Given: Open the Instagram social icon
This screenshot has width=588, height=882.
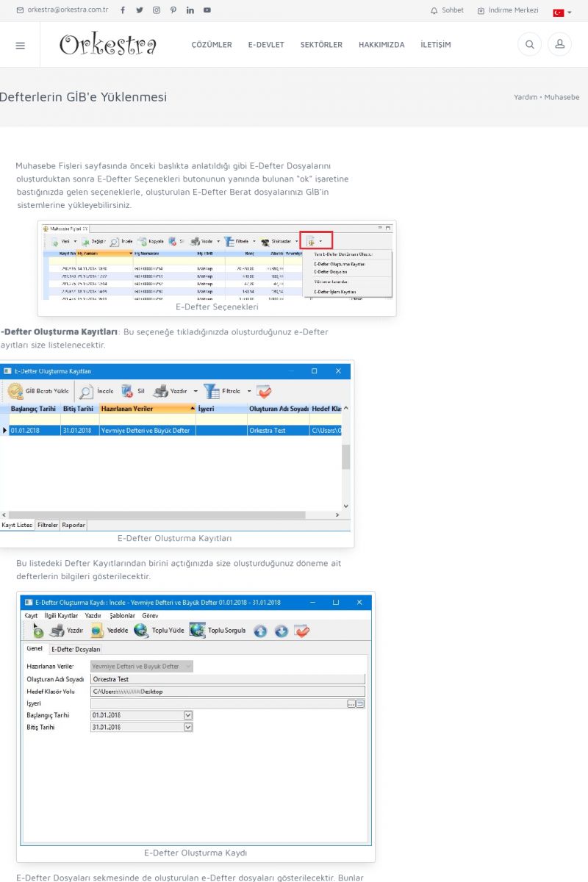Looking at the screenshot, I should [157, 10].
